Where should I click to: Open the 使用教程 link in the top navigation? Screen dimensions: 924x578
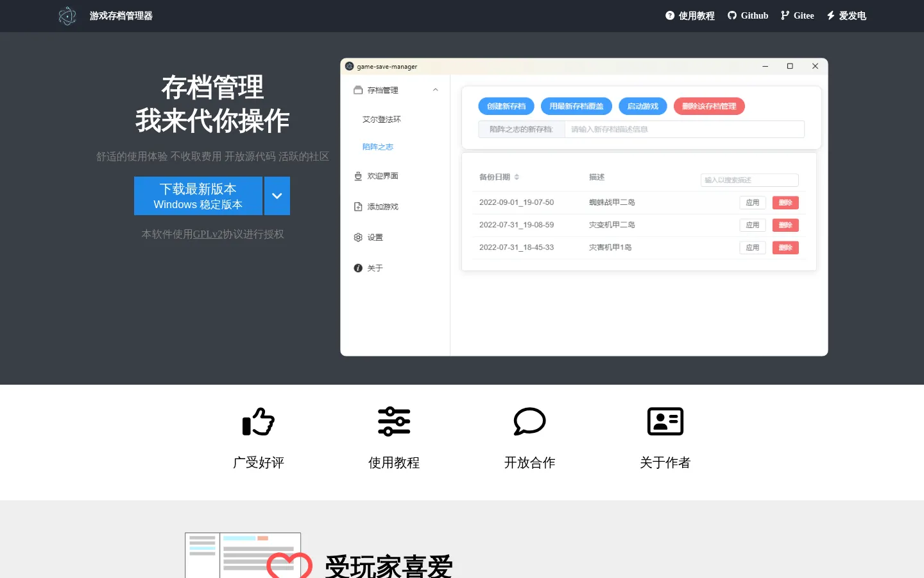(690, 16)
